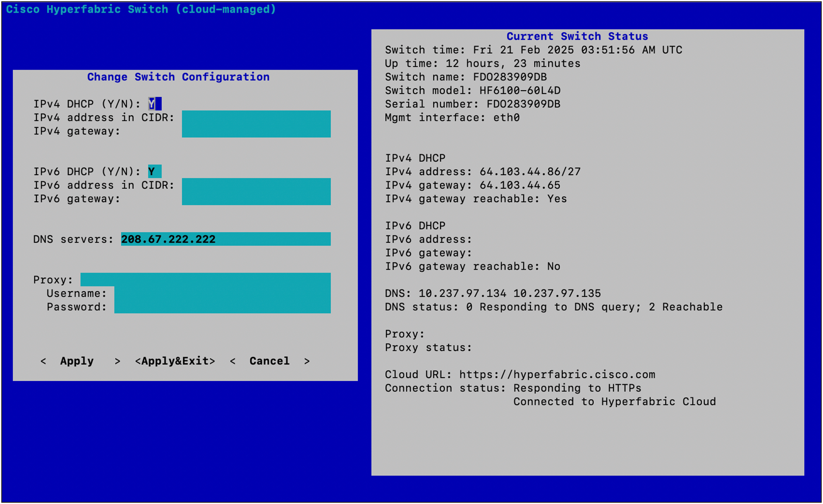Click the IPv4 gateway 64.103.44.65 status

point(473,185)
